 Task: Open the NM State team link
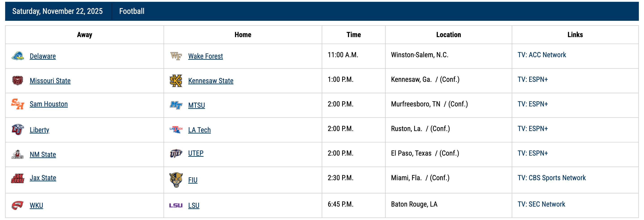tap(43, 154)
